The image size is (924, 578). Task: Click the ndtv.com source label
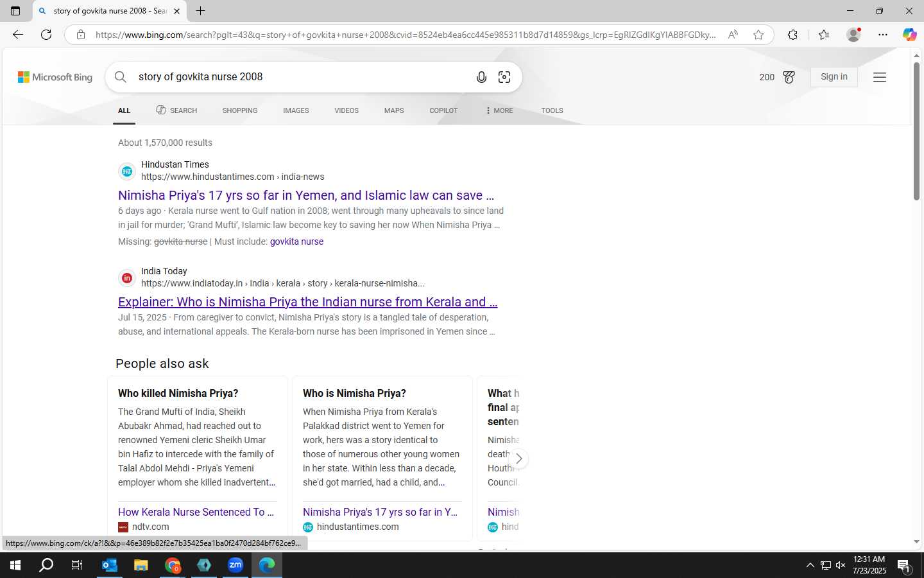pos(151,527)
